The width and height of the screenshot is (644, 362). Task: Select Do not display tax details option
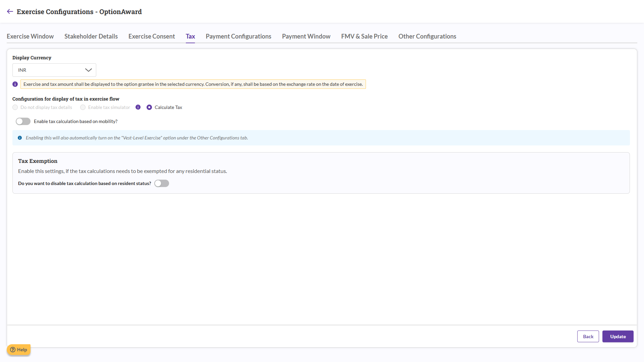(x=15, y=107)
